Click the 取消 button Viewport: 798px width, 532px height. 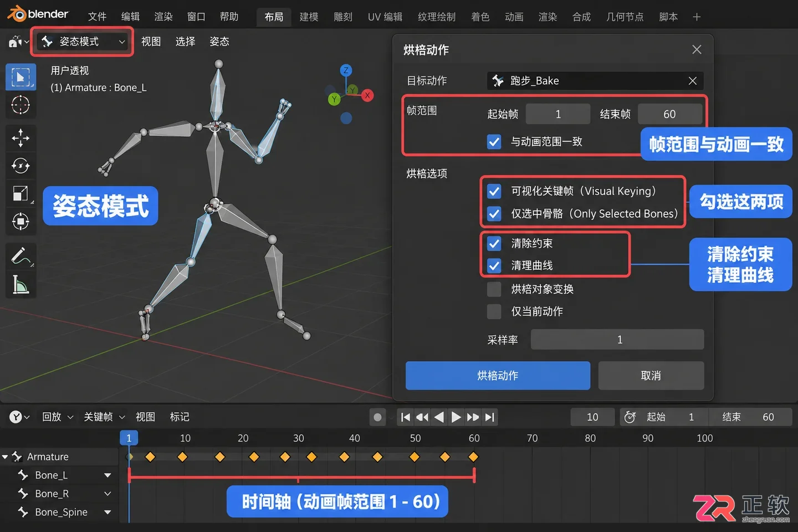651,376
